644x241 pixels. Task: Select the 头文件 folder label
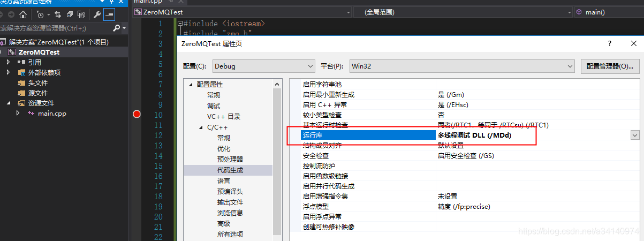tap(38, 82)
